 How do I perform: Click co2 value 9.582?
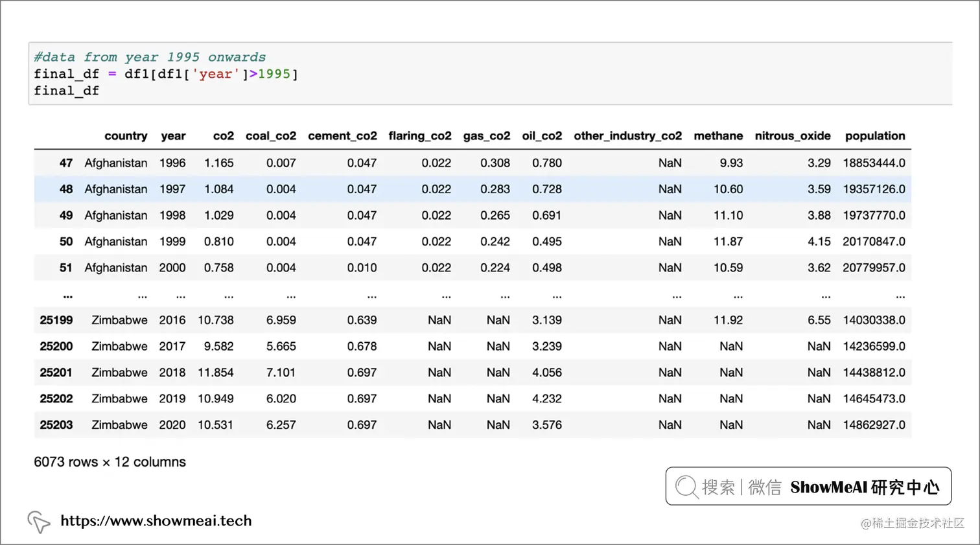(x=218, y=347)
